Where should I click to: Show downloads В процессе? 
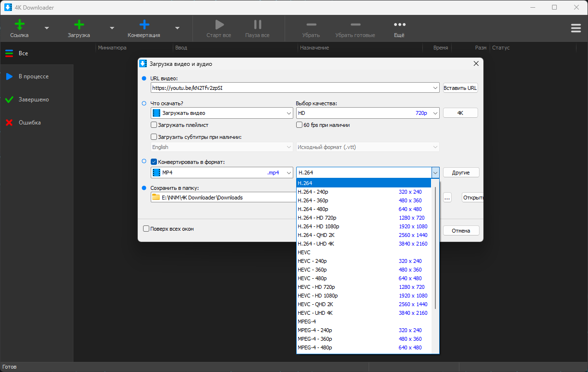(36, 76)
